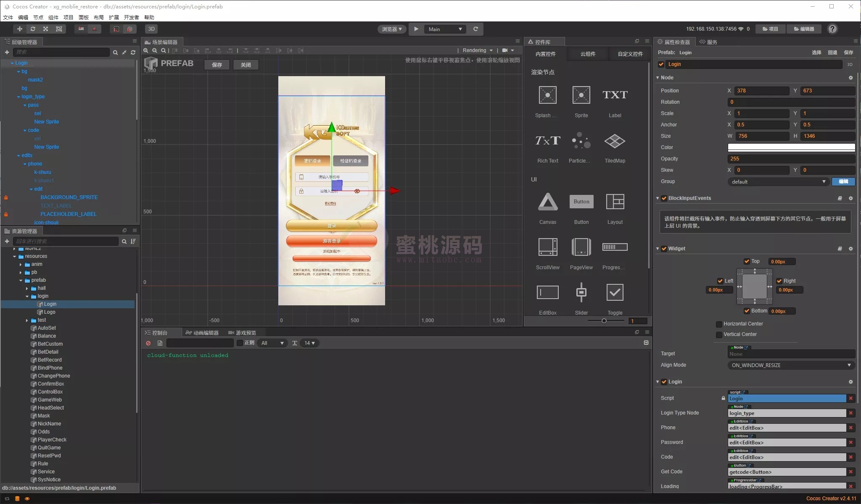Viewport: 861px width, 504px height.
Task: Click the refresh icon in hierarchy panel
Action: click(x=133, y=52)
